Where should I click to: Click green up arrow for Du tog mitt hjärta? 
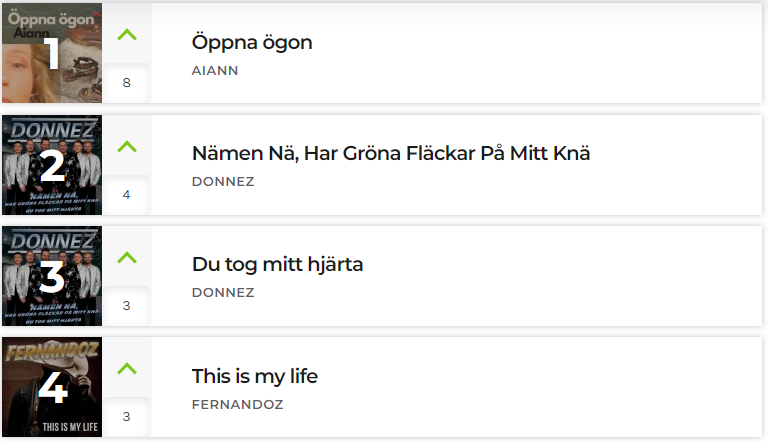click(127, 258)
